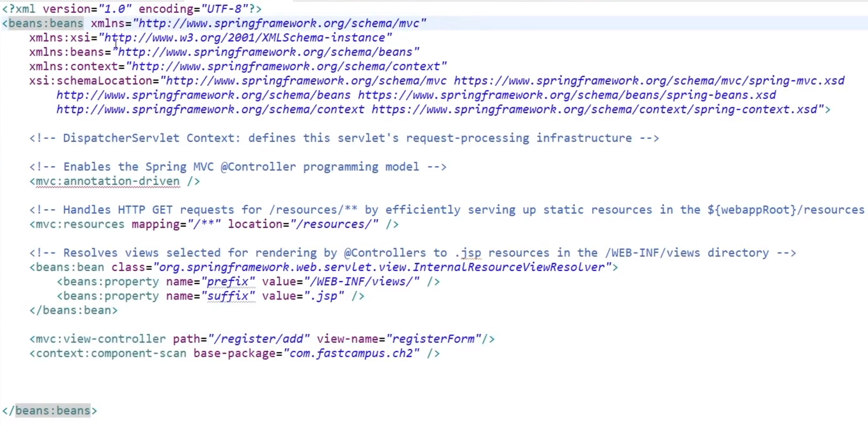Click the "registerForm" view-name value

pos(433,339)
